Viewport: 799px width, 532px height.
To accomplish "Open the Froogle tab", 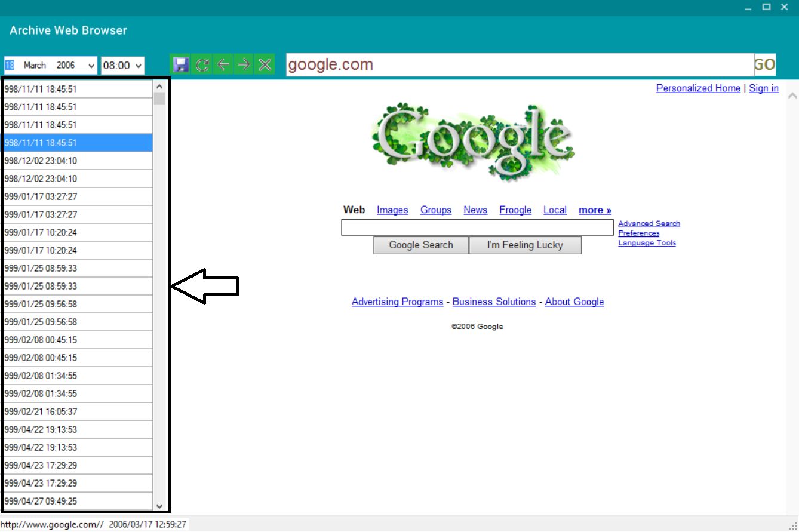I will coord(515,210).
